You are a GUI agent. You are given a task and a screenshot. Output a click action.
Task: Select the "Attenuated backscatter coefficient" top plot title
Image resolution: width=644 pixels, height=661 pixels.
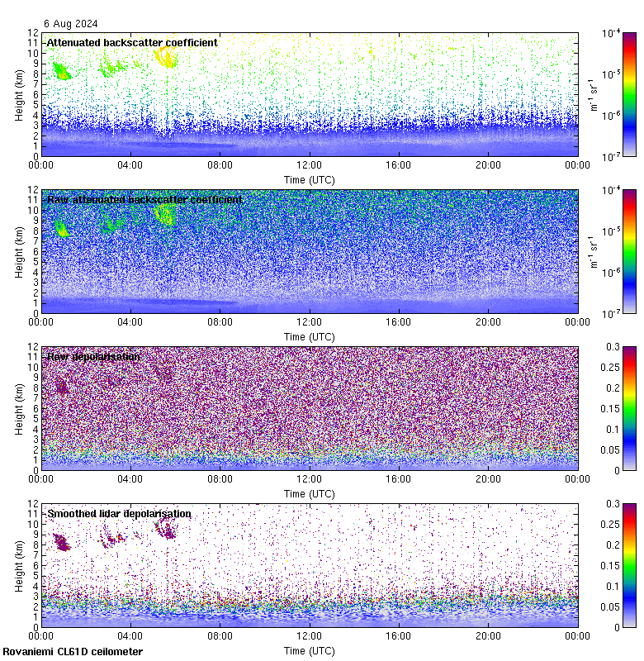click(132, 42)
